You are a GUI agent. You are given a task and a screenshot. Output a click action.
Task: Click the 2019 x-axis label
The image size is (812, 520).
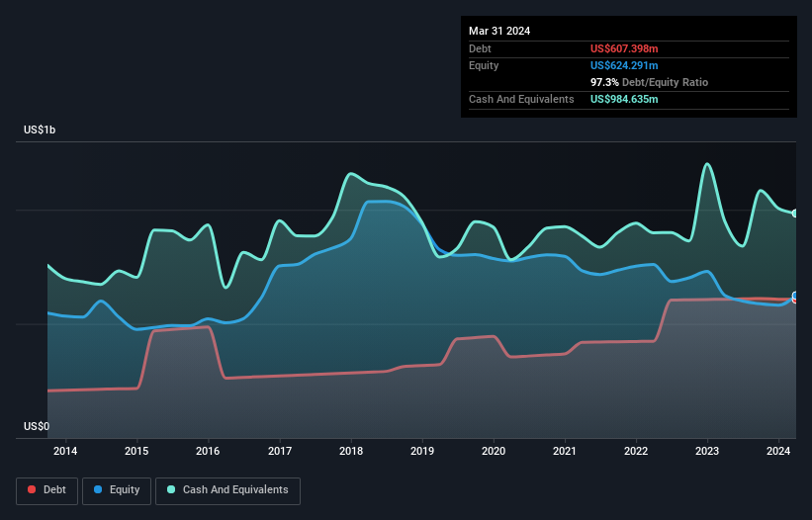(x=422, y=451)
